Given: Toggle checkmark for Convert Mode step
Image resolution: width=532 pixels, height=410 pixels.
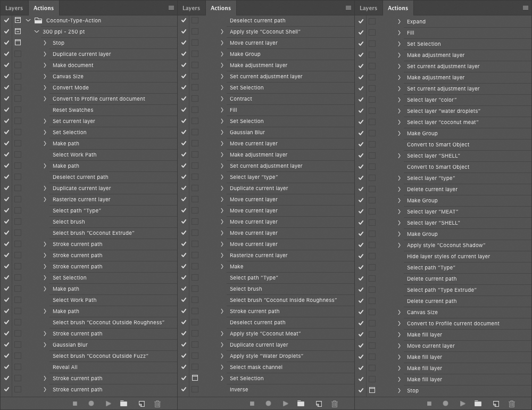Looking at the screenshot, I should tap(6, 87).
